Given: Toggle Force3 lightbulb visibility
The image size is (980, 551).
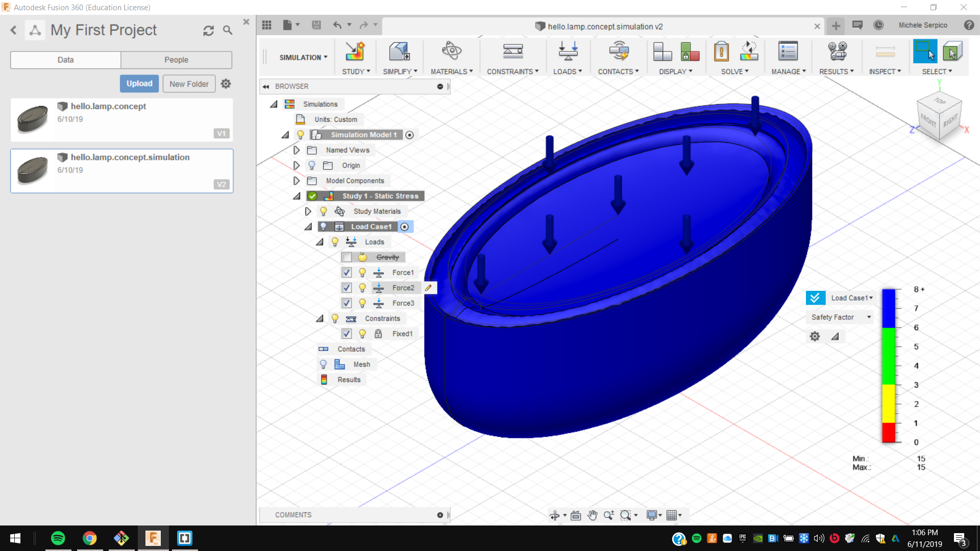Looking at the screenshot, I should 362,303.
